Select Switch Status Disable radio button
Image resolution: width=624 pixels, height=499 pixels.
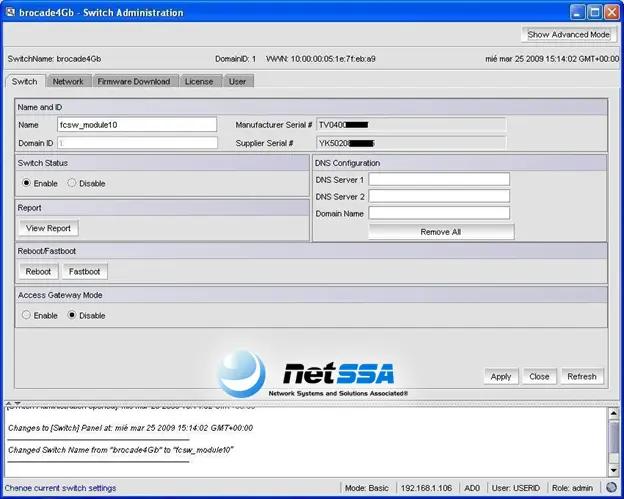(72, 183)
